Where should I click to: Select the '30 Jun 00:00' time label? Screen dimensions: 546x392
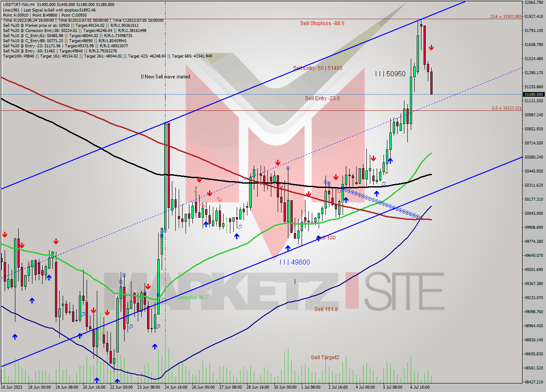[285, 387]
